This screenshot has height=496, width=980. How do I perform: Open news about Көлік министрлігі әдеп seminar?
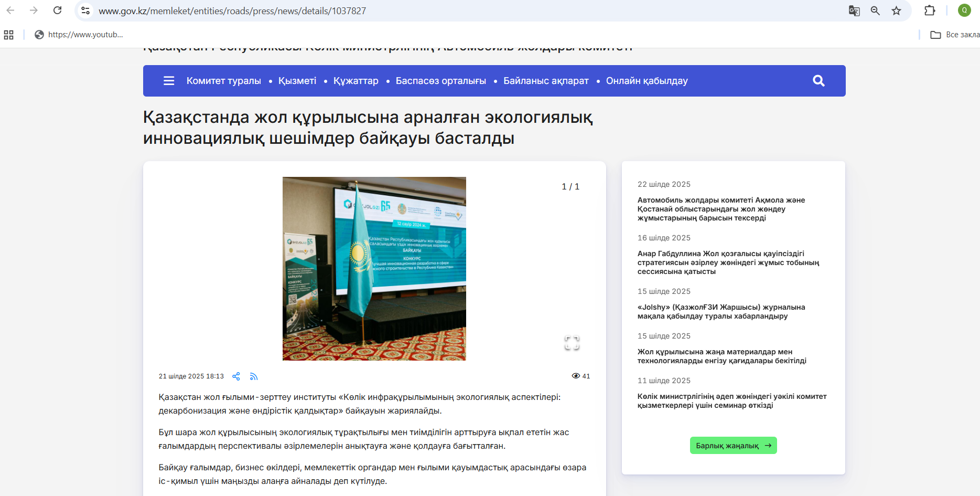coord(732,401)
